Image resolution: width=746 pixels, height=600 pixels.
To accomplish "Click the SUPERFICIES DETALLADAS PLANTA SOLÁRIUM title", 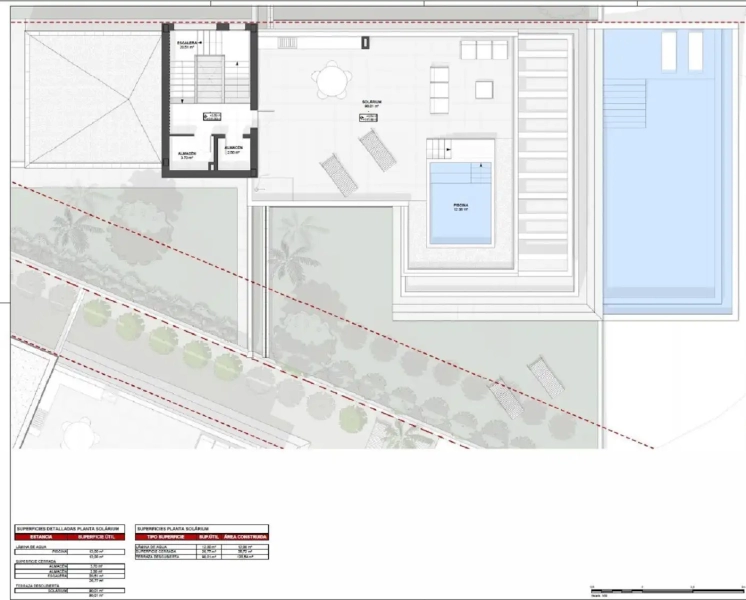I will (x=68, y=528).
